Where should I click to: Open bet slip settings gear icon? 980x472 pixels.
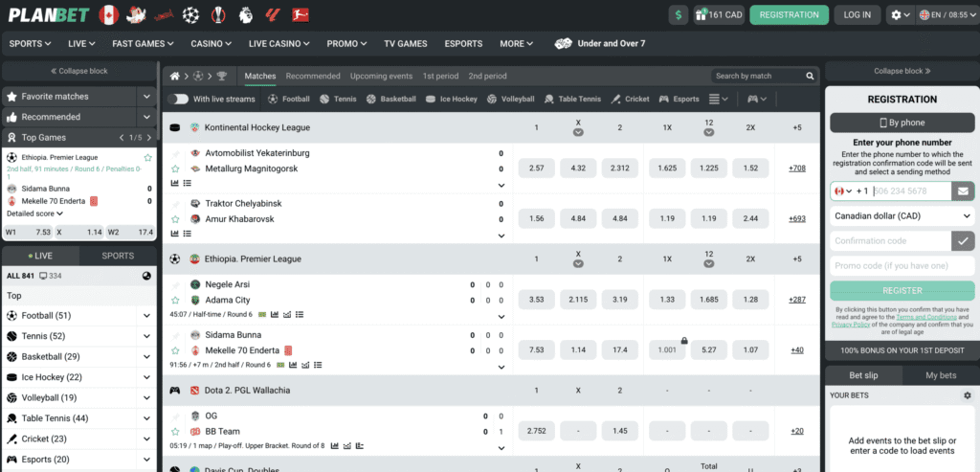click(967, 395)
